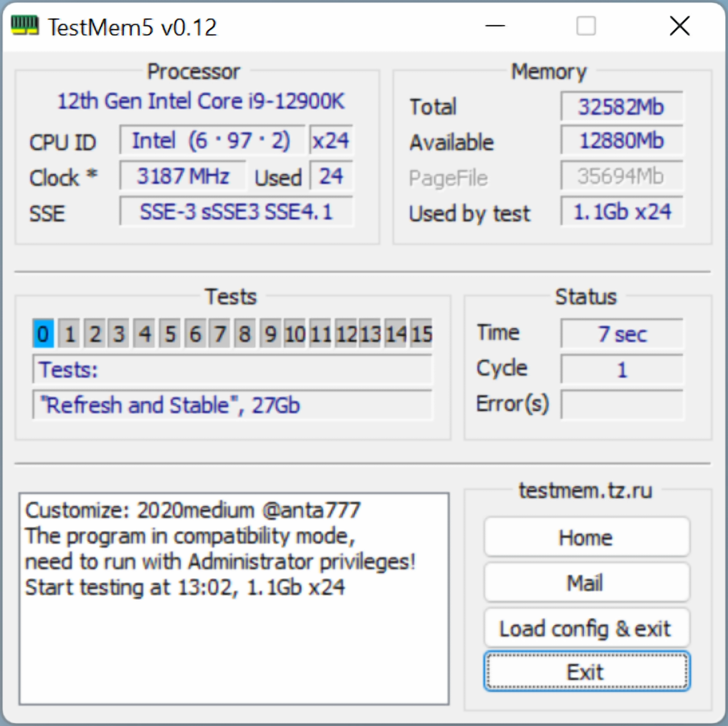Image resolution: width=728 pixels, height=726 pixels.
Task: Click the 12th Gen Intel Core i9-12900K text
Action: click(x=201, y=101)
